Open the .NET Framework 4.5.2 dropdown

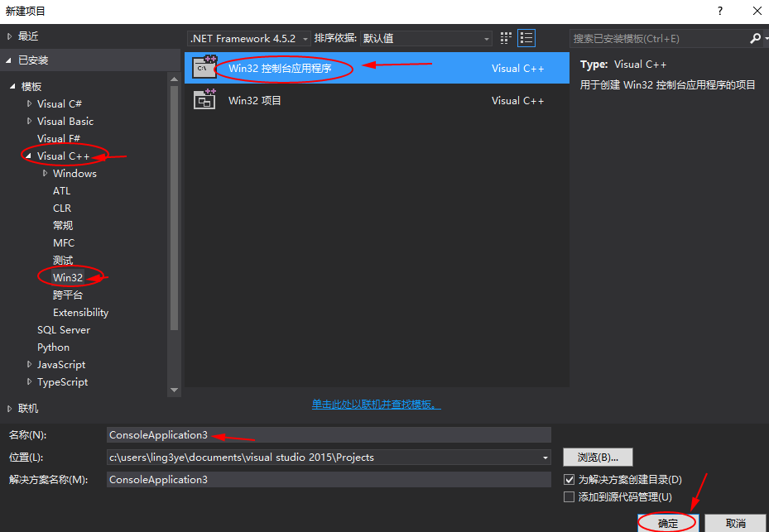[x=249, y=38]
